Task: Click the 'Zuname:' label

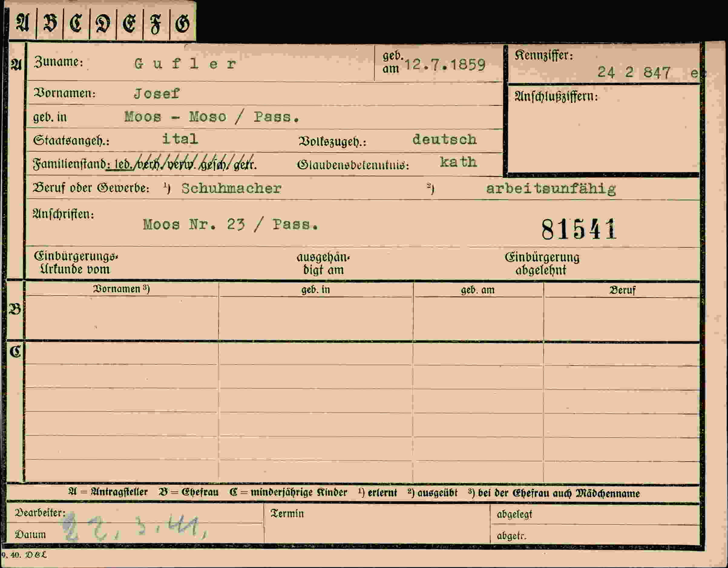Action: coord(59,62)
